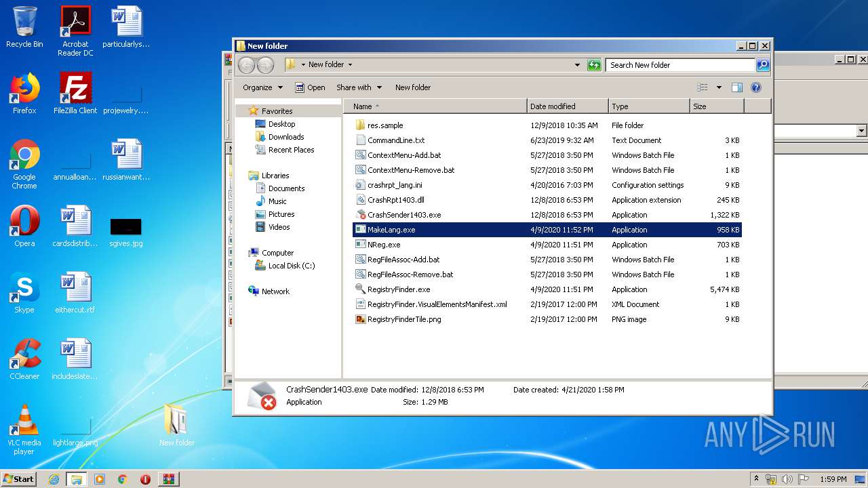Launch Acrobat Reader DC shortcut
Viewport: 868px width, 488px height.
point(75,31)
